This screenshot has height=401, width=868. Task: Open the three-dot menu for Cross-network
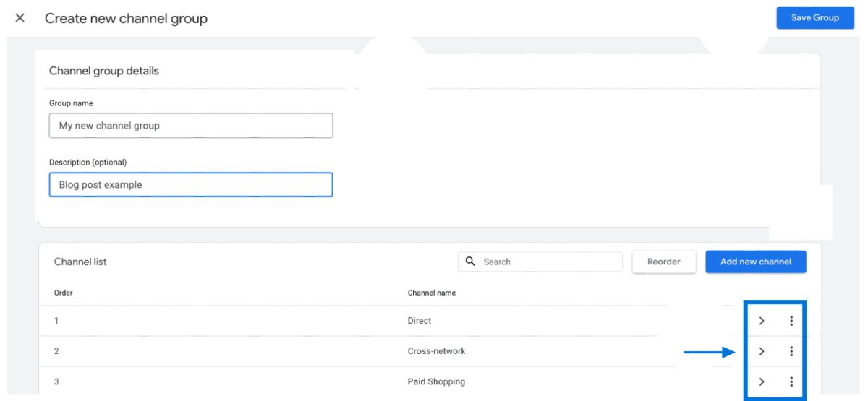click(791, 351)
